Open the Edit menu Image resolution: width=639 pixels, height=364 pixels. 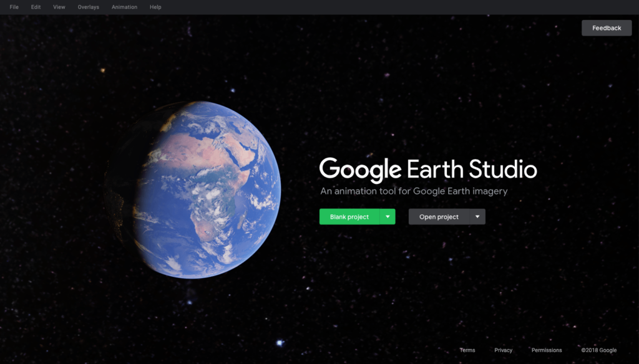(x=36, y=7)
